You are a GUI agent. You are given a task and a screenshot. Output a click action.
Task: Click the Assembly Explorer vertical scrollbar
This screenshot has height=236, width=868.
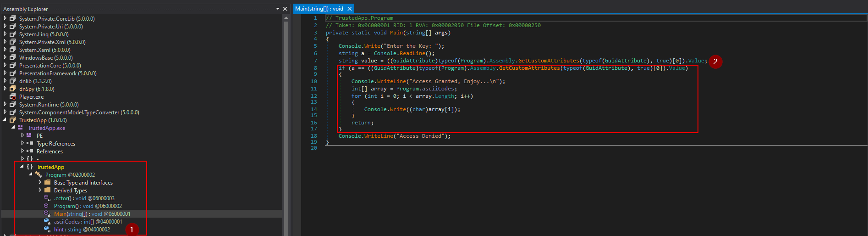point(286,124)
